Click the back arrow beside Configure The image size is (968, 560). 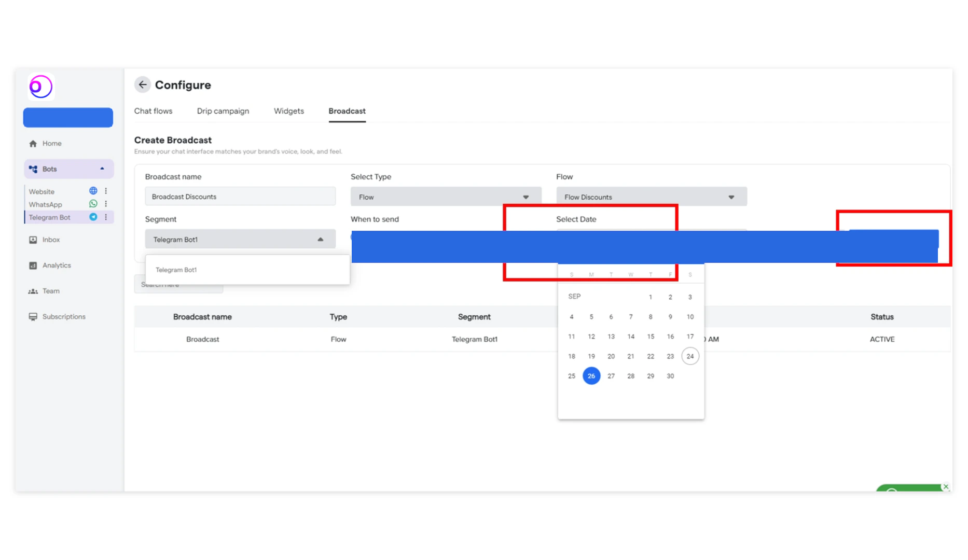[x=143, y=85]
